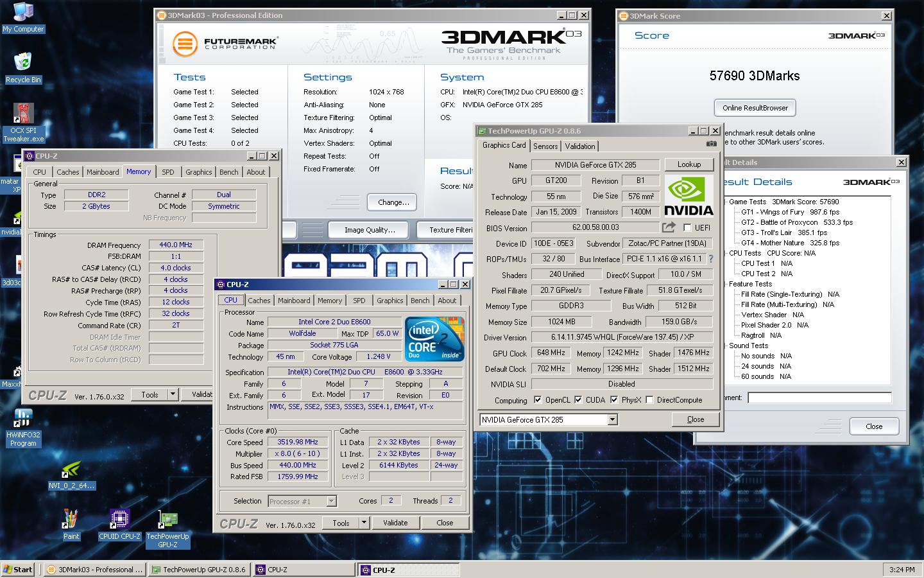Click Validate button in front CPU-Z
The width and height of the screenshot is (924, 578).
[395, 523]
